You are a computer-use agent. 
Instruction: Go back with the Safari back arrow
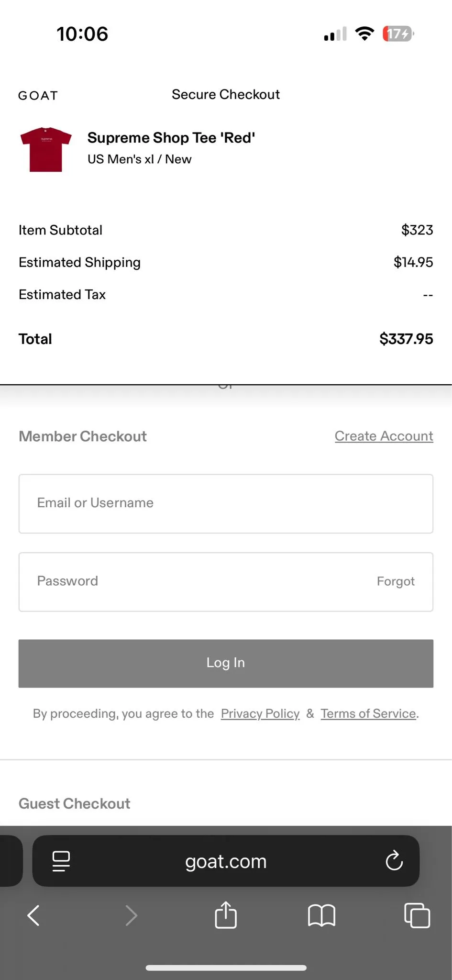click(33, 915)
